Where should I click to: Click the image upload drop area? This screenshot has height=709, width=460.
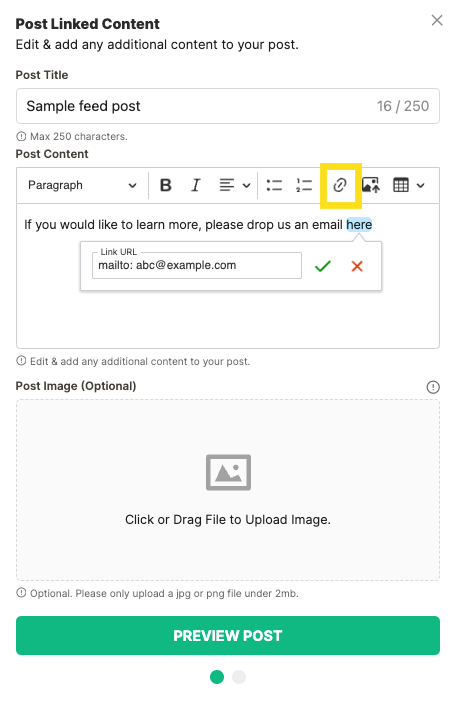tap(228, 490)
